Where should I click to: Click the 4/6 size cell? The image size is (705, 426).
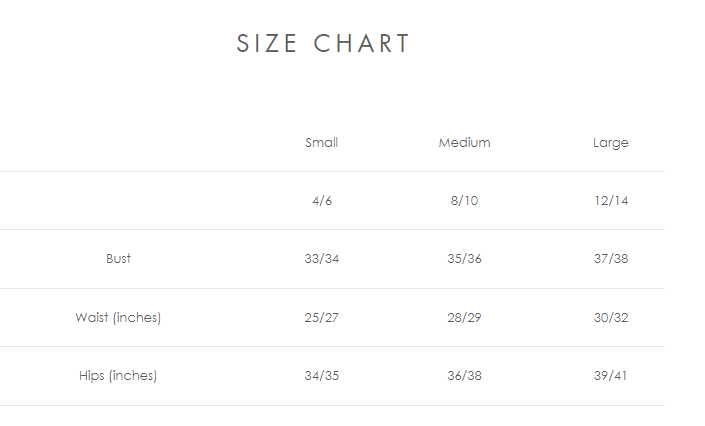[x=322, y=200]
